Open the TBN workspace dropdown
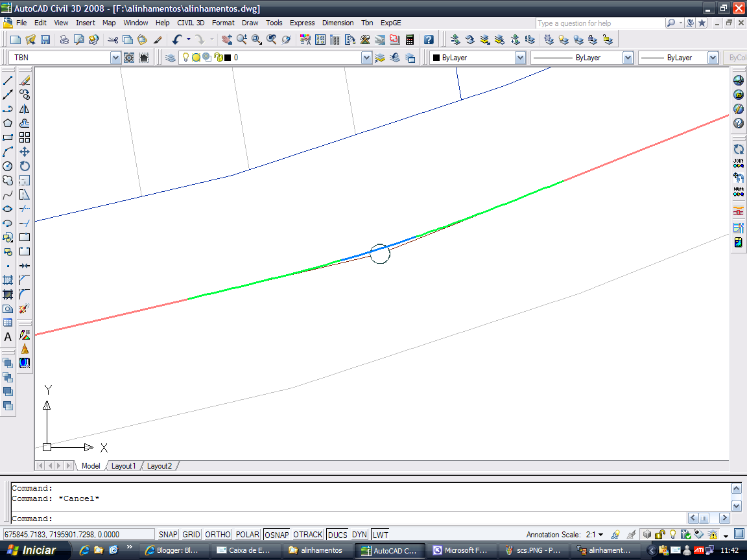 115,58
